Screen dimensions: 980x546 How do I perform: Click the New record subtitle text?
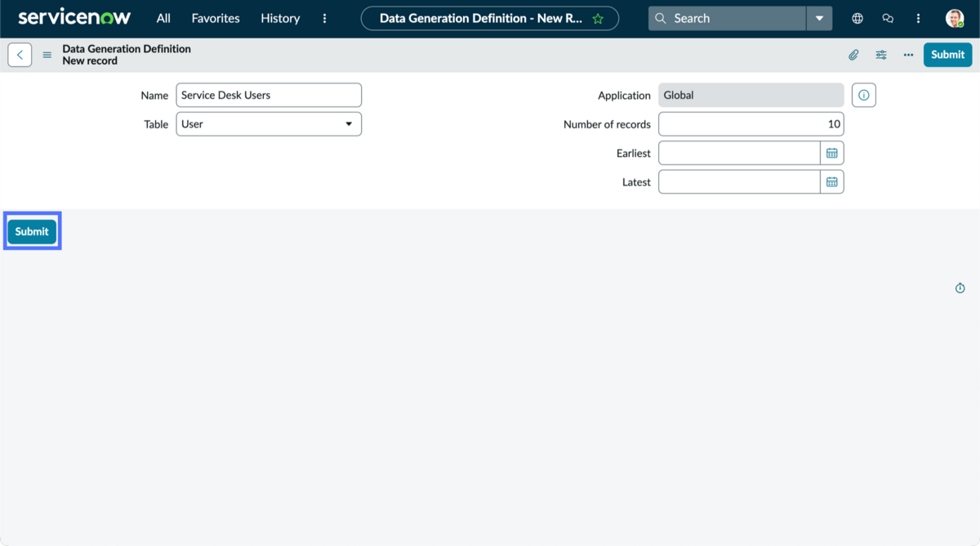click(x=90, y=60)
